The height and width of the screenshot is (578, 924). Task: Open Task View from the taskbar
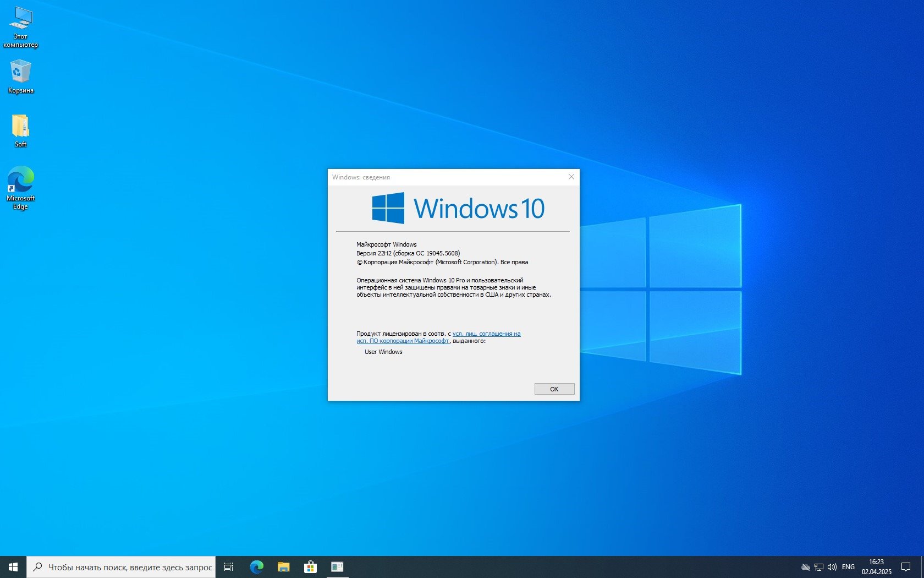point(229,567)
